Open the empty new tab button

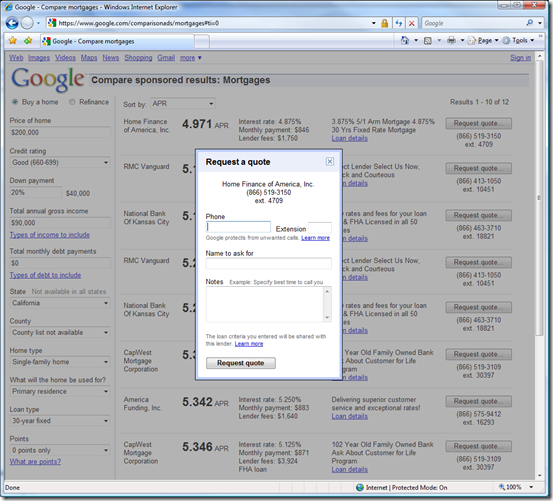(x=202, y=41)
